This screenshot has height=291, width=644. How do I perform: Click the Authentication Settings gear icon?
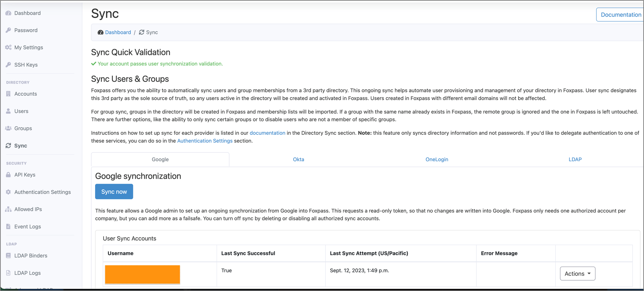pos(8,192)
